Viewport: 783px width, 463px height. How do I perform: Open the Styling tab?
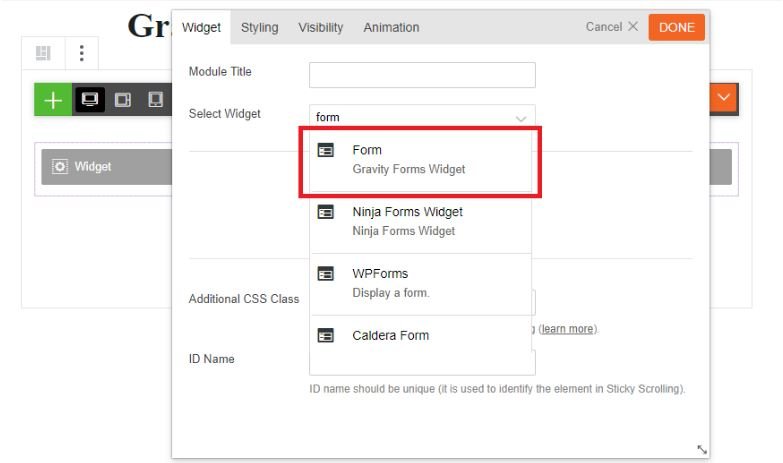(x=260, y=27)
